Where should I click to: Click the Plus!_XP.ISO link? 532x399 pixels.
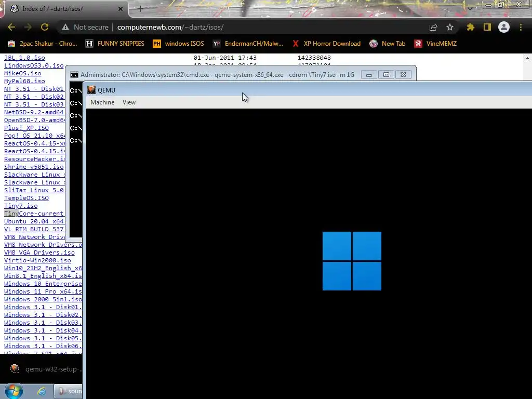coord(26,128)
